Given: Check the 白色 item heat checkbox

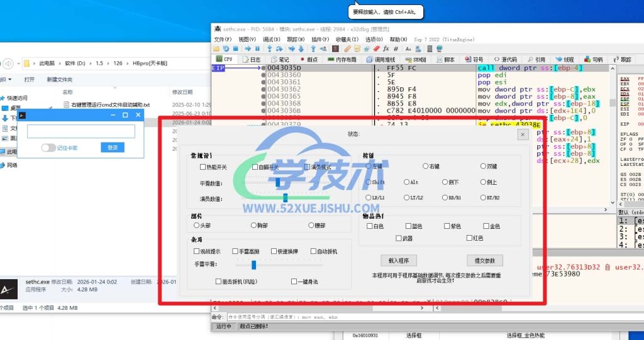Looking at the screenshot, I should pyautogui.click(x=370, y=226).
